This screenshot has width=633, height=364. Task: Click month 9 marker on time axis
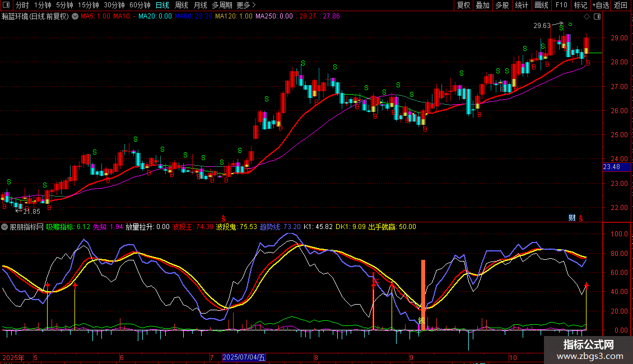coord(411,357)
